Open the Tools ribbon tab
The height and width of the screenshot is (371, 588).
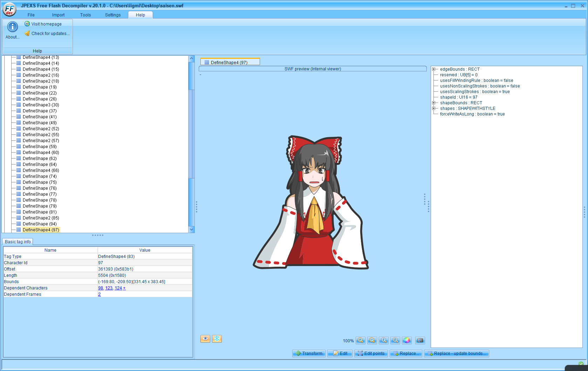coord(86,15)
